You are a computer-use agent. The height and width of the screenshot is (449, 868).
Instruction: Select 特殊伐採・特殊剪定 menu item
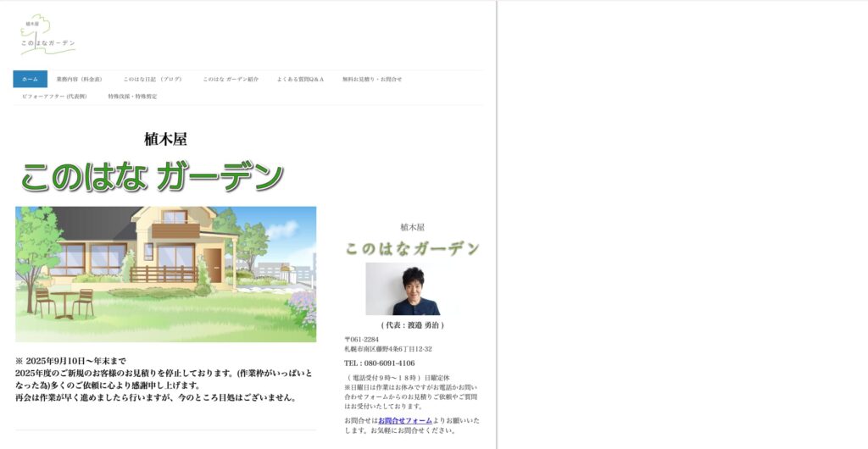tap(132, 97)
